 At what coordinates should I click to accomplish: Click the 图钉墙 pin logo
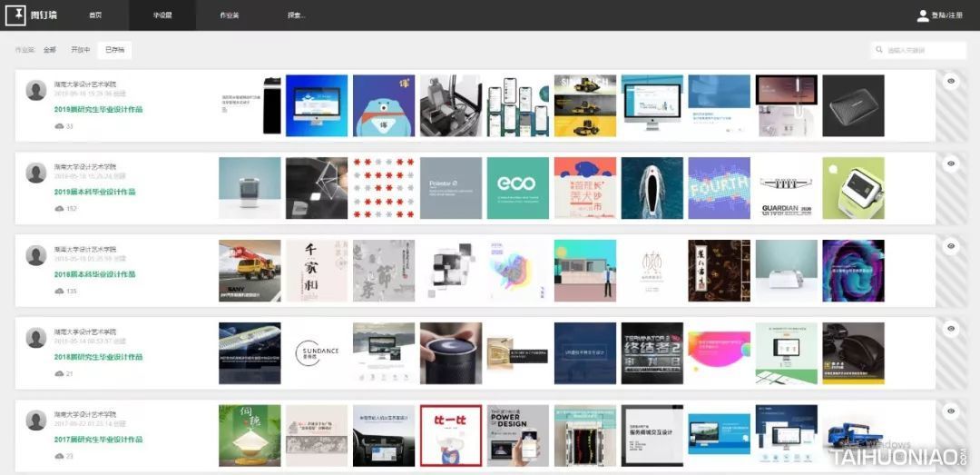point(15,15)
